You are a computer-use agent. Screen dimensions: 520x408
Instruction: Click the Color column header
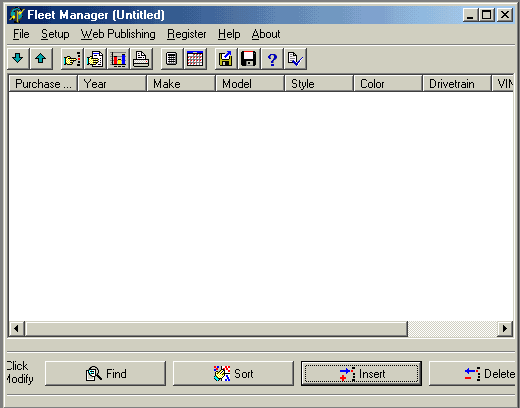coord(388,84)
